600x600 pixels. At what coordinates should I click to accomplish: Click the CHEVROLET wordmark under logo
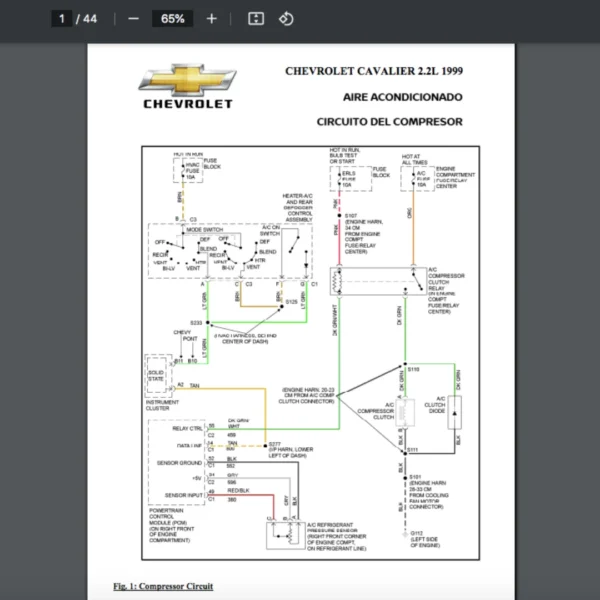click(188, 104)
